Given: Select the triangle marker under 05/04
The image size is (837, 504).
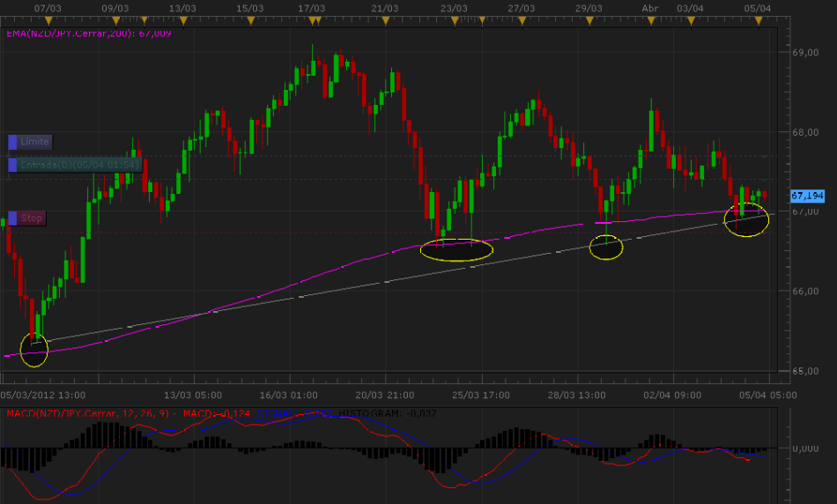Looking at the screenshot, I should (x=759, y=19).
